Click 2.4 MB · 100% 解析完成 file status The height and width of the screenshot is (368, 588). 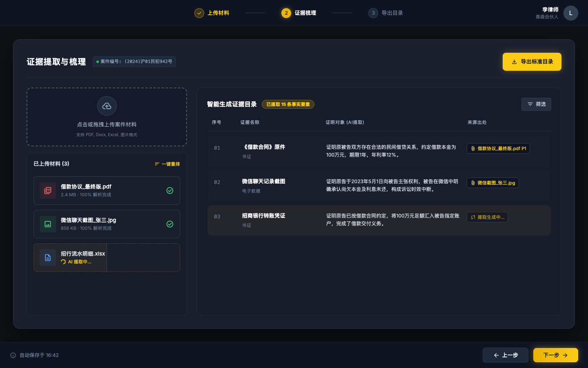coord(86,195)
